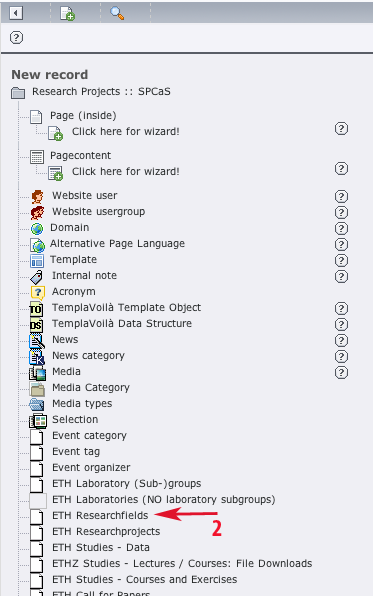Create new Pagecontent record

pos(81,156)
